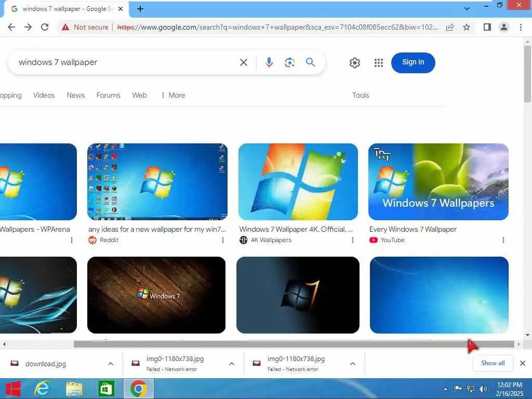The width and height of the screenshot is (532, 399).
Task: Open the plain blue wallpaper image
Action: tap(439, 295)
